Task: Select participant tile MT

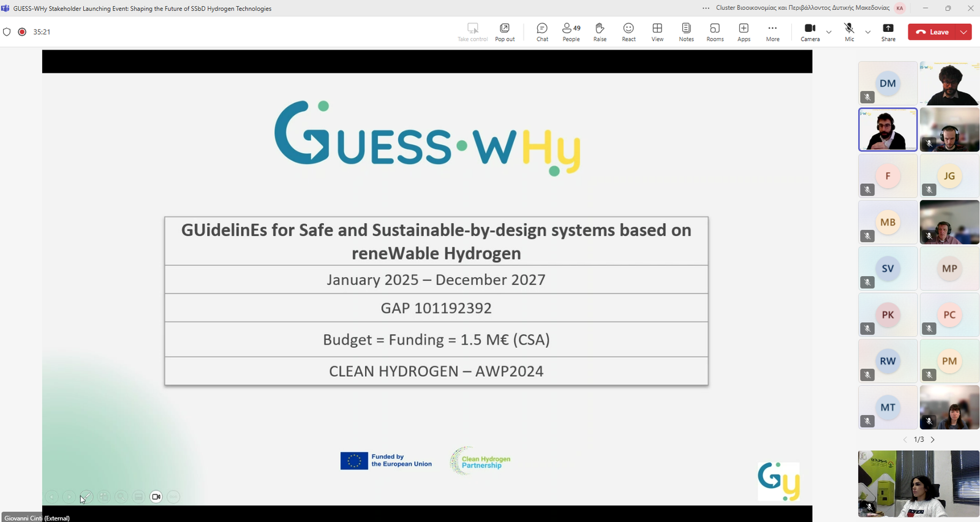Action: pos(888,407)
